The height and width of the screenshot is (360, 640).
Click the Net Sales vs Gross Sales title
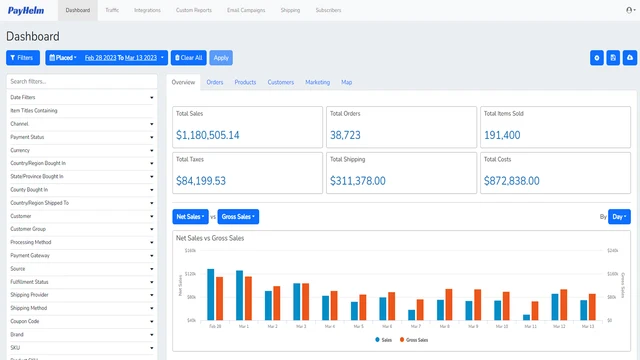(210, 238)
